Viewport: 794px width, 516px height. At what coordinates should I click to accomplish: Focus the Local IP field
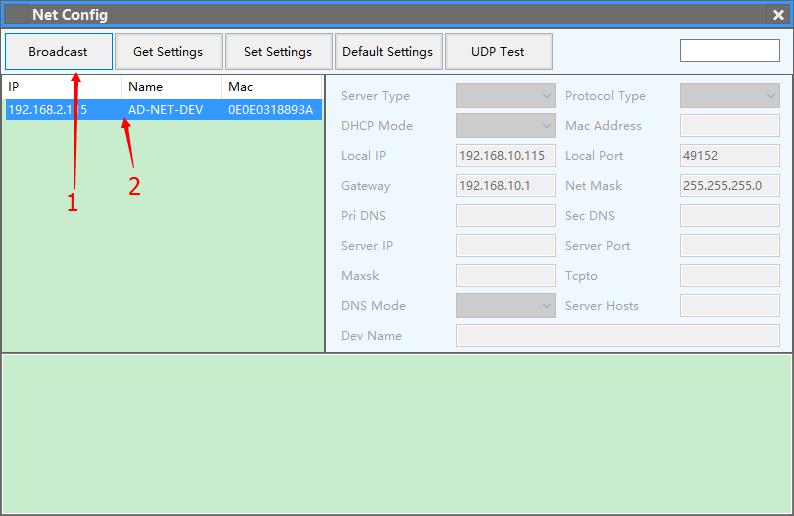click(505, 156)
